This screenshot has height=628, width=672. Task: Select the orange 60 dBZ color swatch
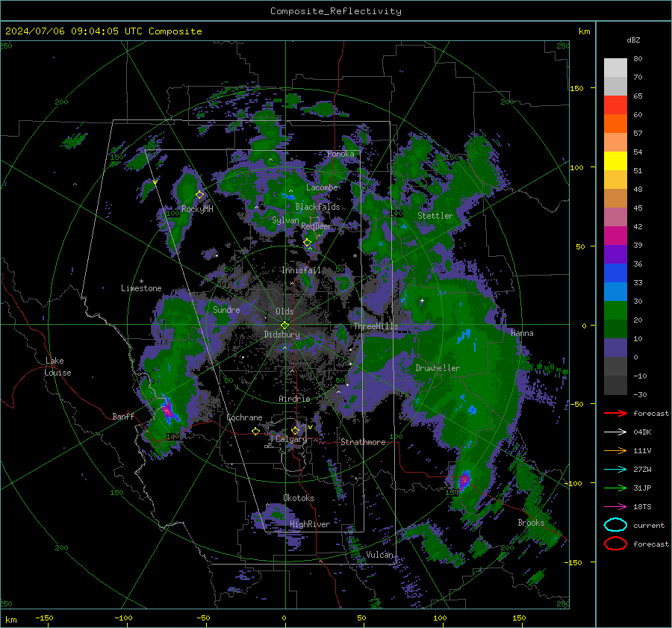coord(615,124)
